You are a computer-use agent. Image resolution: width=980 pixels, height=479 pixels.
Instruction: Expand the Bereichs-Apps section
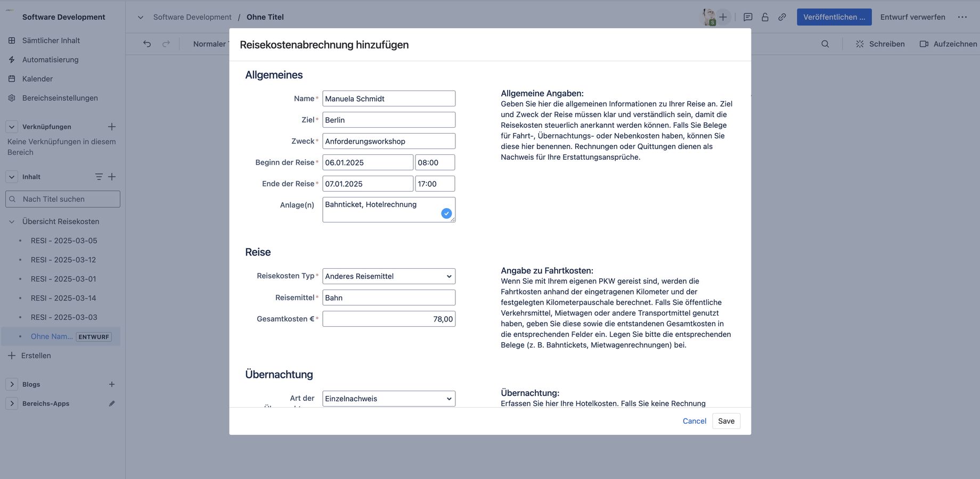click(12, 403)
